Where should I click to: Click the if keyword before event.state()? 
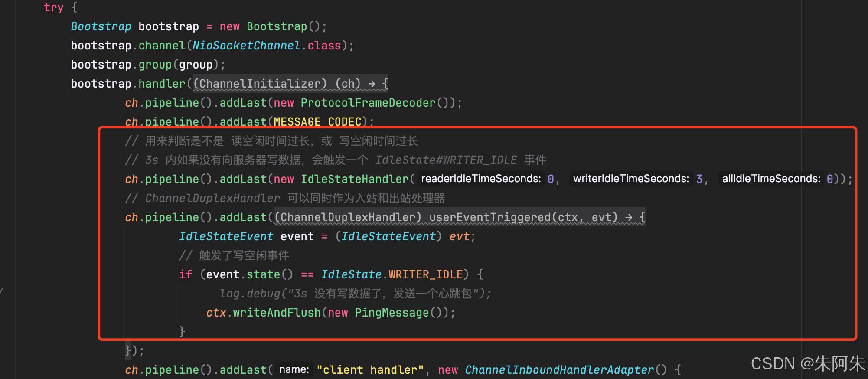tap(186, 274)
